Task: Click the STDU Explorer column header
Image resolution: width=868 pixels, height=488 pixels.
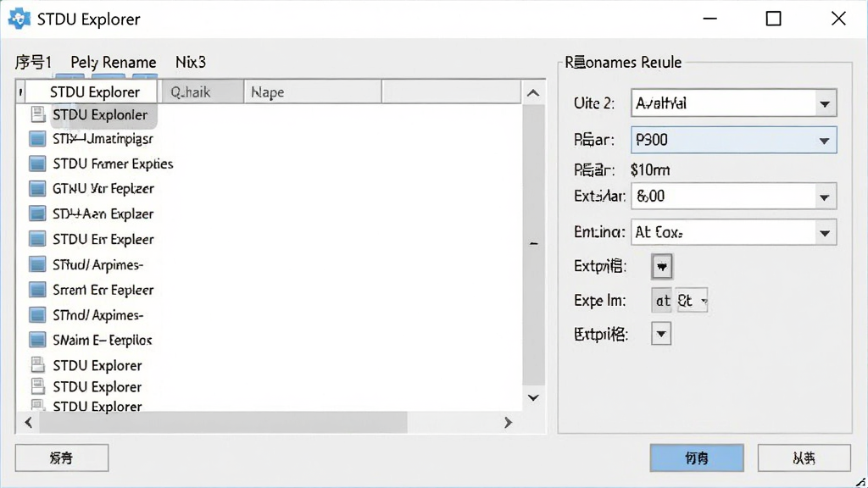Action: (92, 91)
